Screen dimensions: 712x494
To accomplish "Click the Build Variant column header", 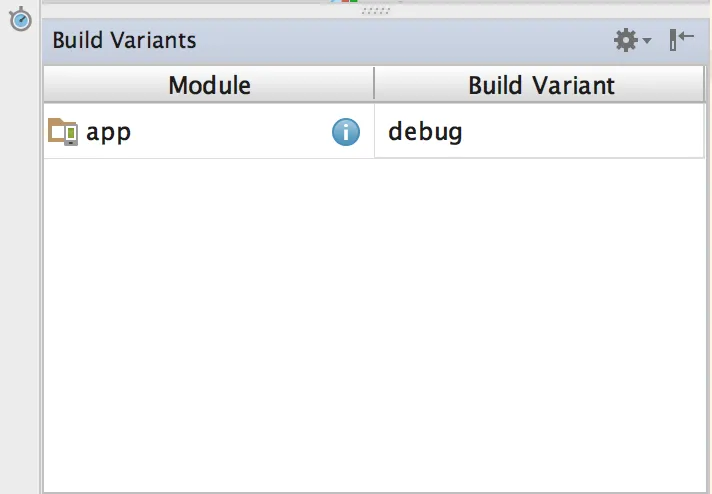I will 540,84.
